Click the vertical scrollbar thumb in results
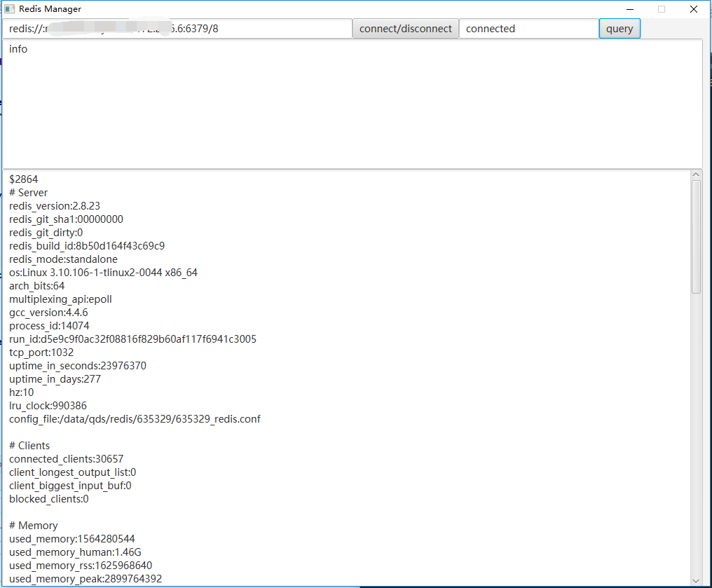 click(x=696, y=237)
